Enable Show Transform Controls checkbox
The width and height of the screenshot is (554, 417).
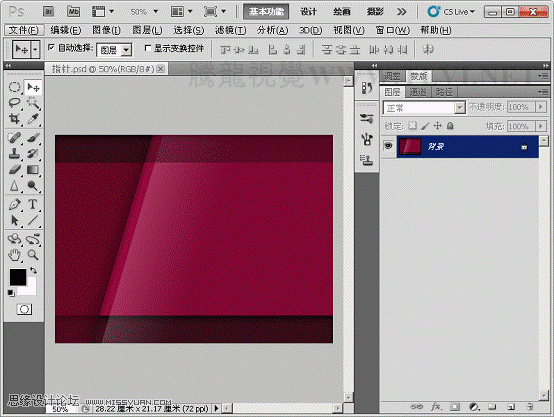(x=148, y=47)
